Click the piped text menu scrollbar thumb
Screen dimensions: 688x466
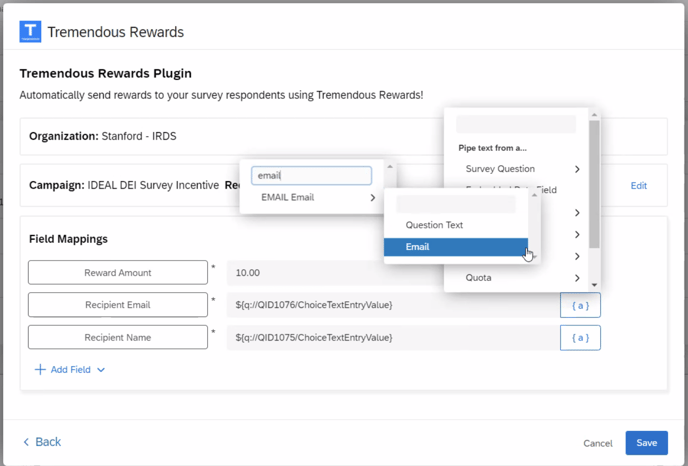click(595, 184)
